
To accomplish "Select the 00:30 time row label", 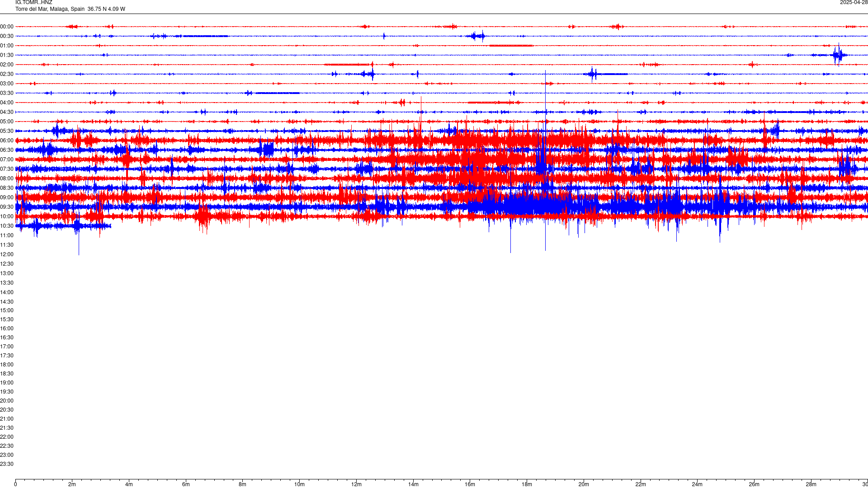I will click(x=7, y=36).
